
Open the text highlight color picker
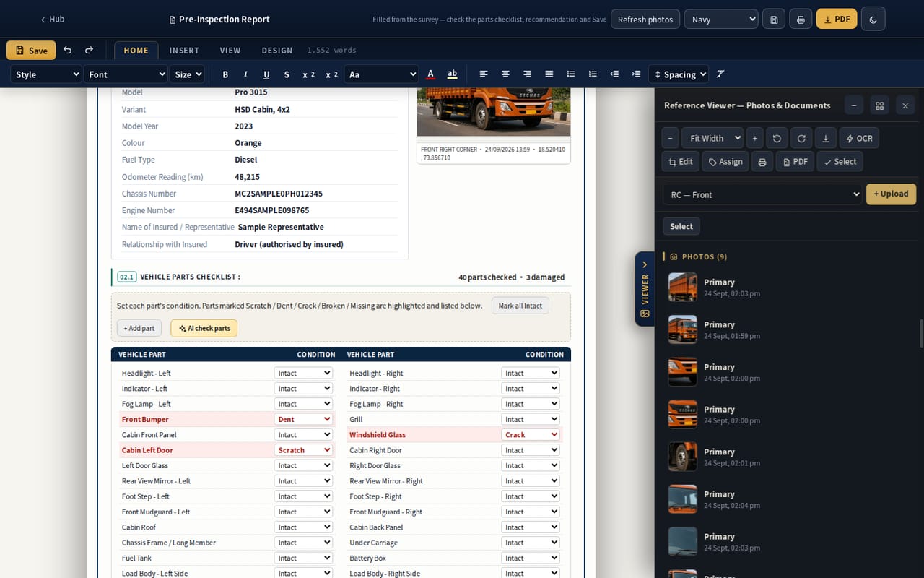[453, 74]
